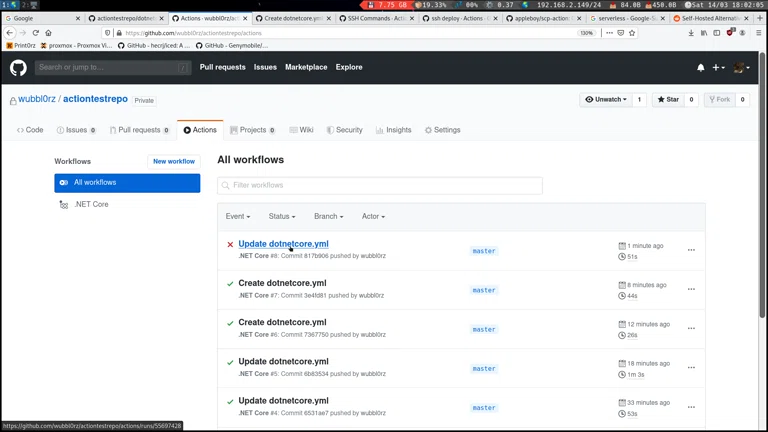Close the SSH Commands tab
768x432 pixels.
411,18
